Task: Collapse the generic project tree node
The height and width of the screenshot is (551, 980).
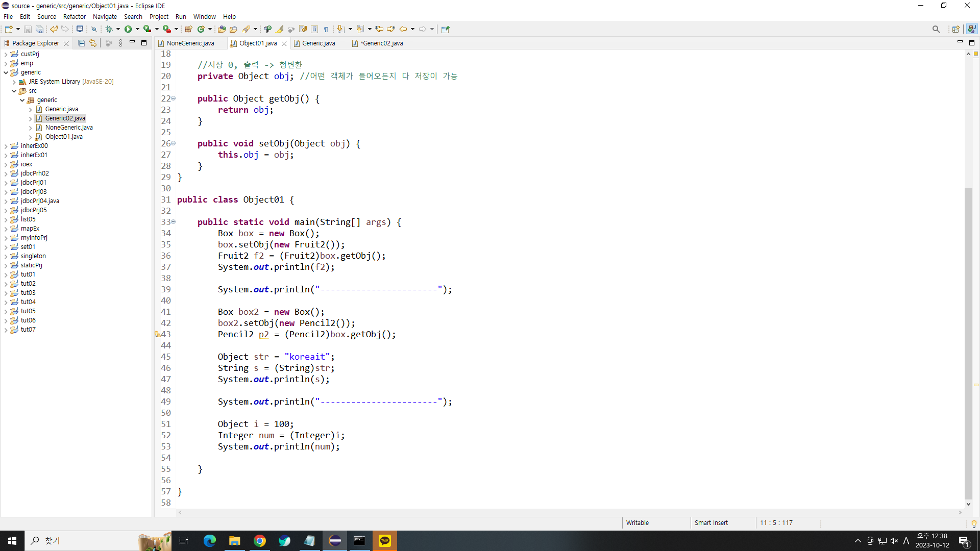Action: (x=6, y=72)
